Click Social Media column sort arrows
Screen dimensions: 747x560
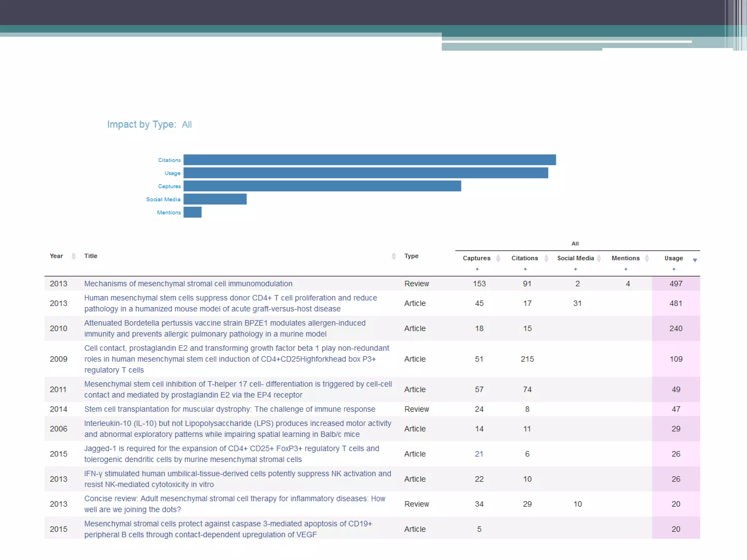coord(599,258)
